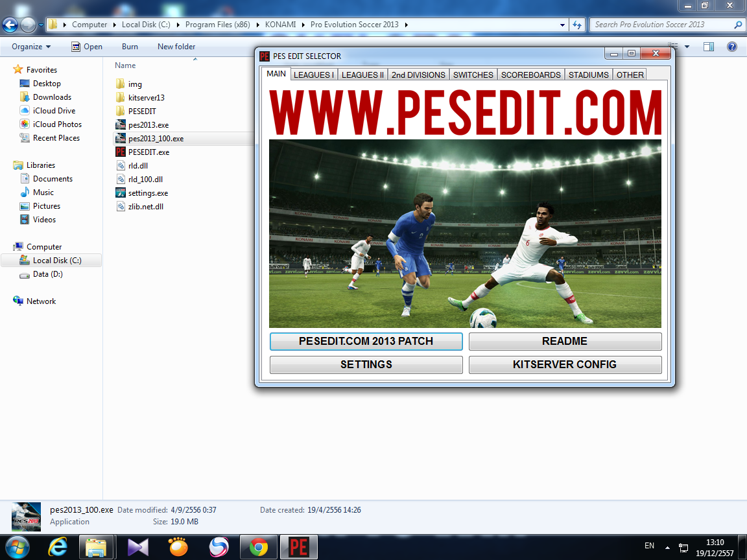Open Explorer help question mark icon
The image size is (747, 560).
(x=731, y=47)
